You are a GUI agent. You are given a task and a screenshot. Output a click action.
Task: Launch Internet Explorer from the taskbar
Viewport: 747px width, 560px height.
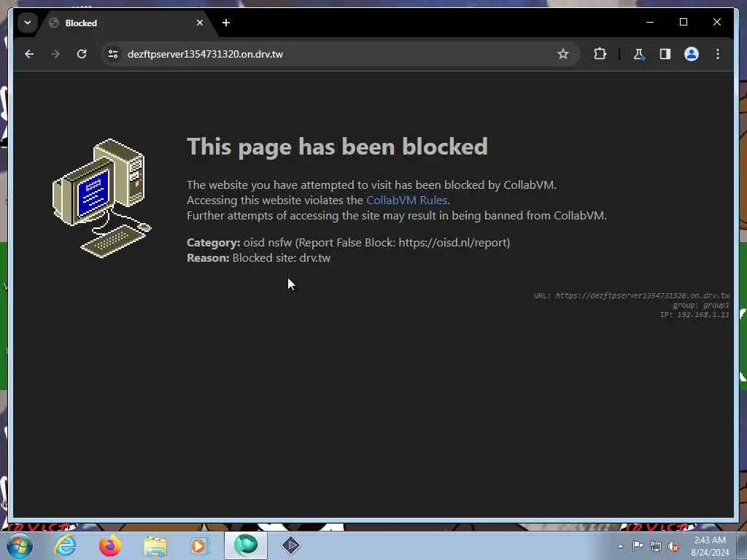point(65,545)
